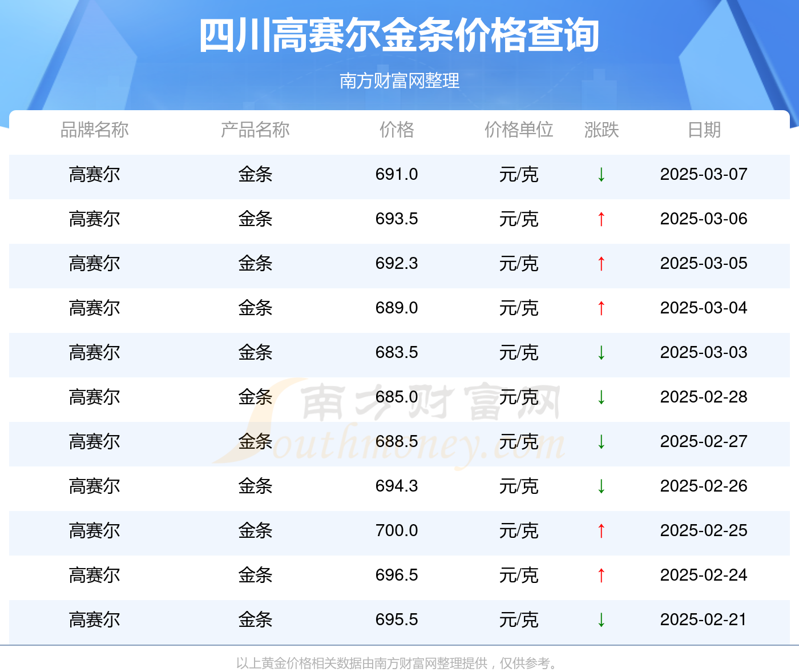Viewport: 799px width, 672px height.
Task: Select price 700.0
Action: click(397, 530)
